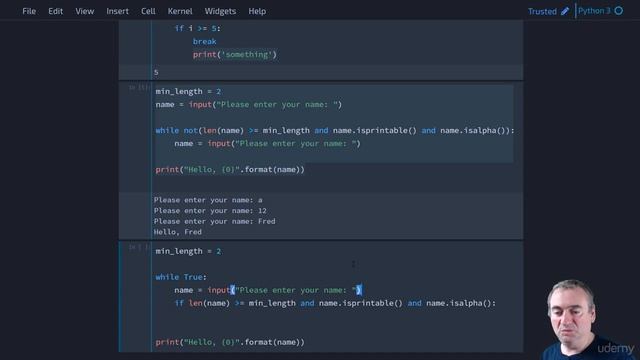Open the Widgets menu
This screenshot has width=640, height=360.
click(x=220, y=11)
